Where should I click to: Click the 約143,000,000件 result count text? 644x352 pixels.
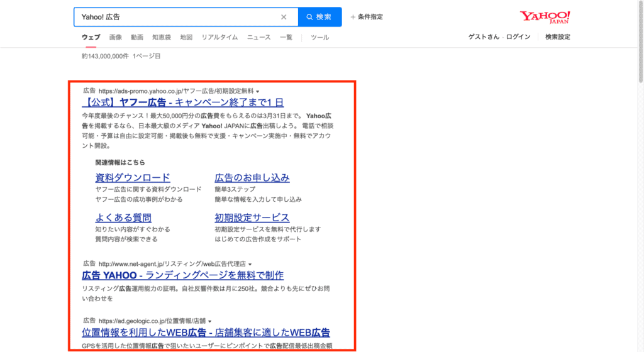click(105, 56)
